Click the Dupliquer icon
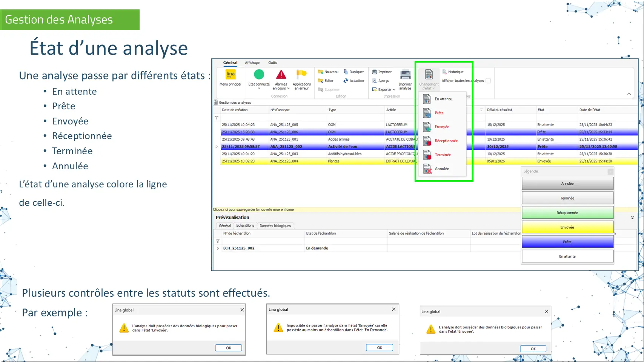Image resolution: width=644 pixels, height=362 pixels. point(346,72)
